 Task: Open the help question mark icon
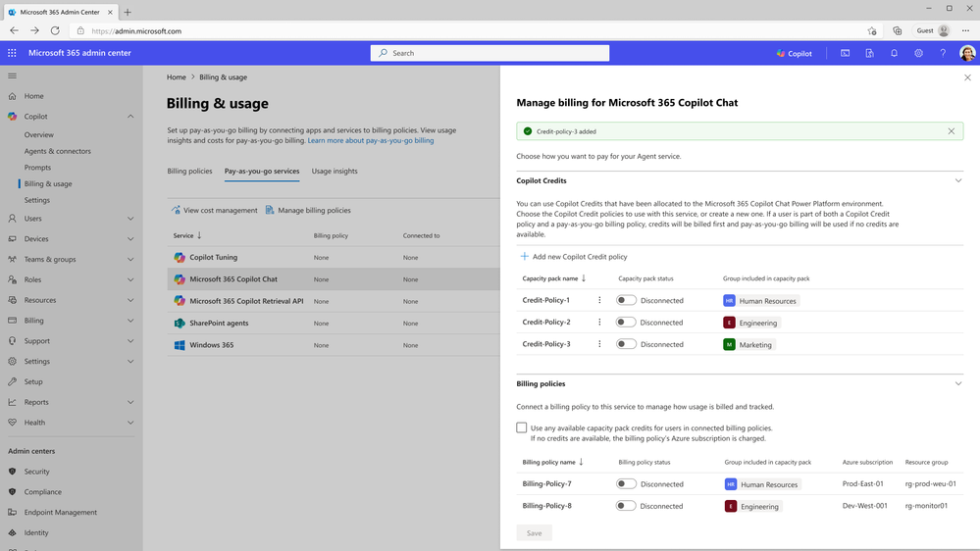click(x=943, y=53)
